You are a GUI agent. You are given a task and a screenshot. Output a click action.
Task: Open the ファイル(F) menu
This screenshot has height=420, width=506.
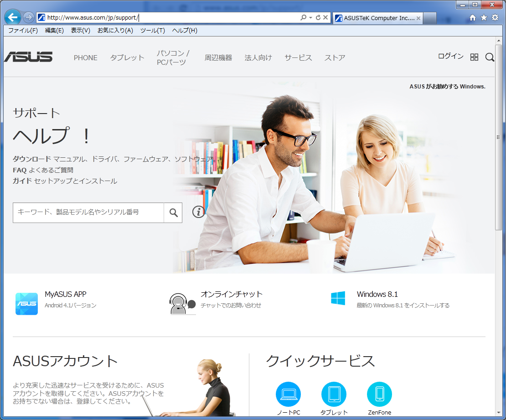23,31
